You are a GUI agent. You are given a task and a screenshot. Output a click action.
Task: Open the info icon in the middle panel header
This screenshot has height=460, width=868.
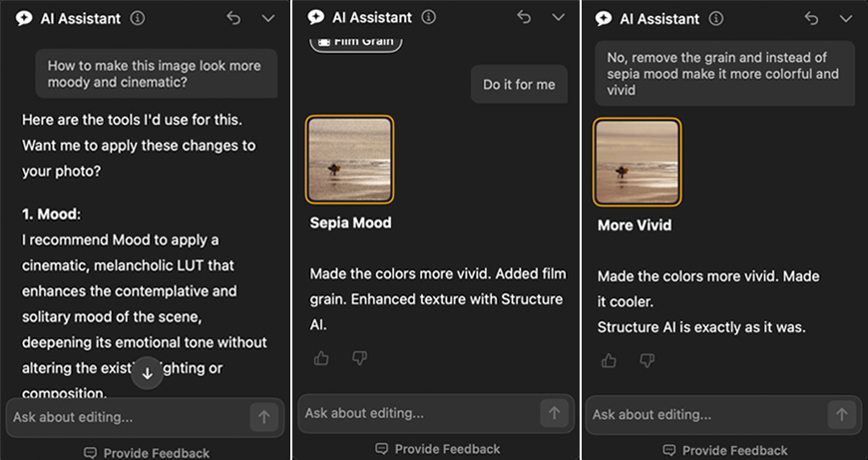[x=428, y=17]
